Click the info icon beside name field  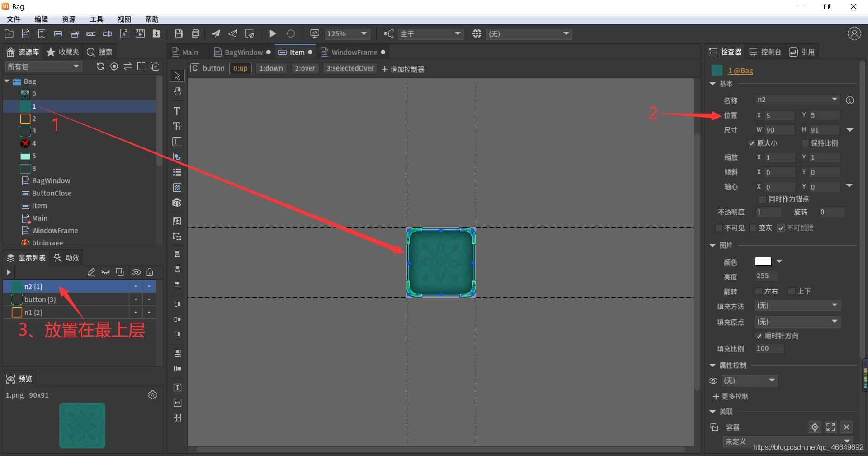point(850,100)
